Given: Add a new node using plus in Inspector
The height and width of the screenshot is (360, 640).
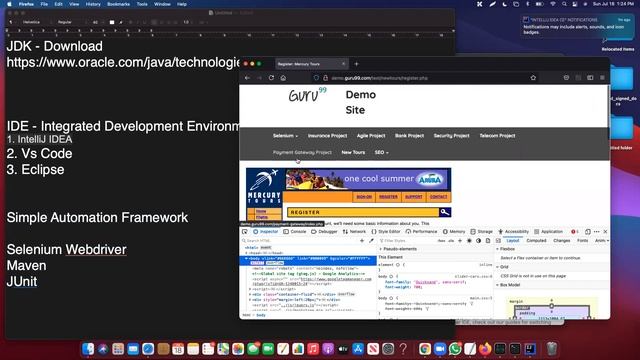Looking at the screenshot, I should click(x=362, y=241).
